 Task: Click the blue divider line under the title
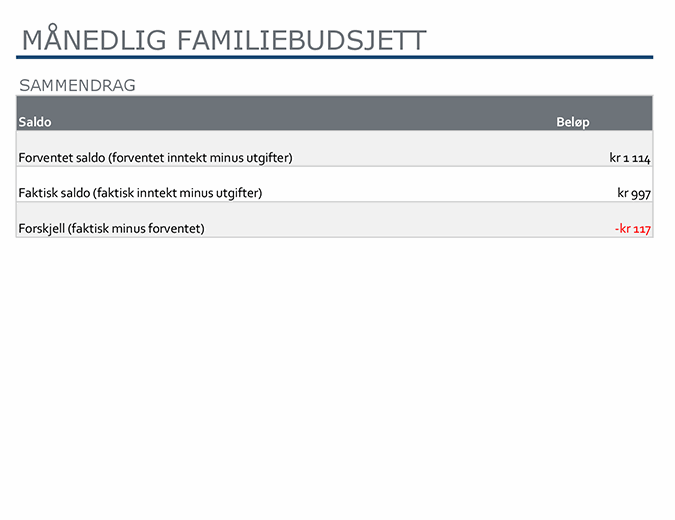[x=336, y=58]
